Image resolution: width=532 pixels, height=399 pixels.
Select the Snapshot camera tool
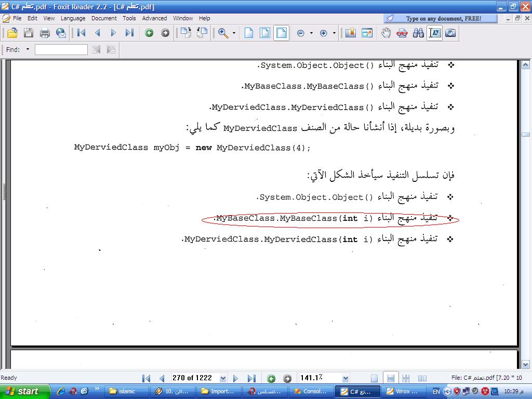(x=450, y=33)
